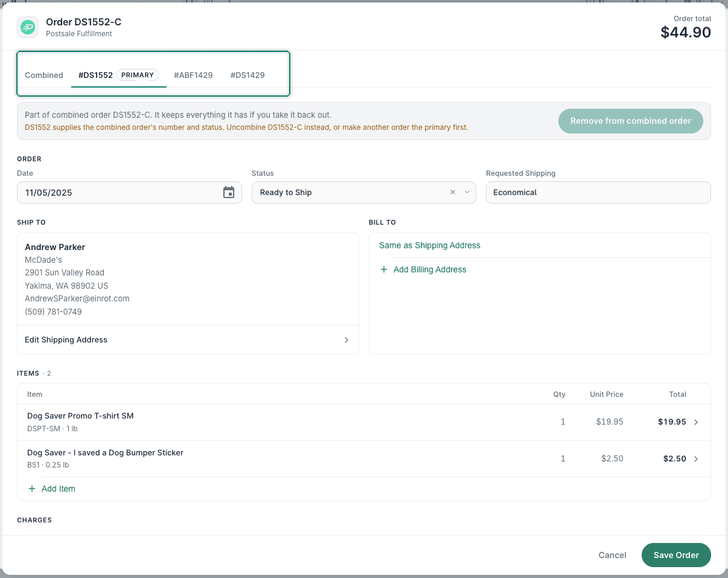This screenshot has height=578, width=728.
Task: Click the phone number (509) 781-0749
Action: pos(53,312)
